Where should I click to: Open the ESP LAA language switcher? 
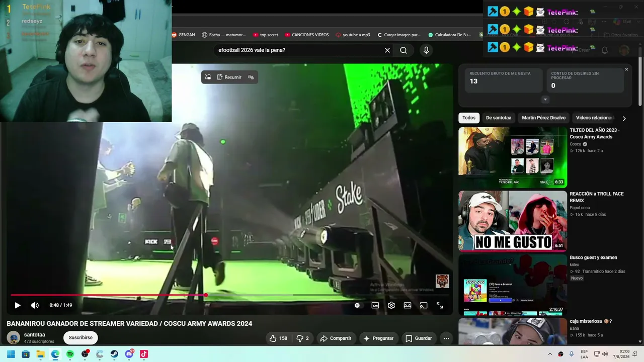[x=584, y=354]
